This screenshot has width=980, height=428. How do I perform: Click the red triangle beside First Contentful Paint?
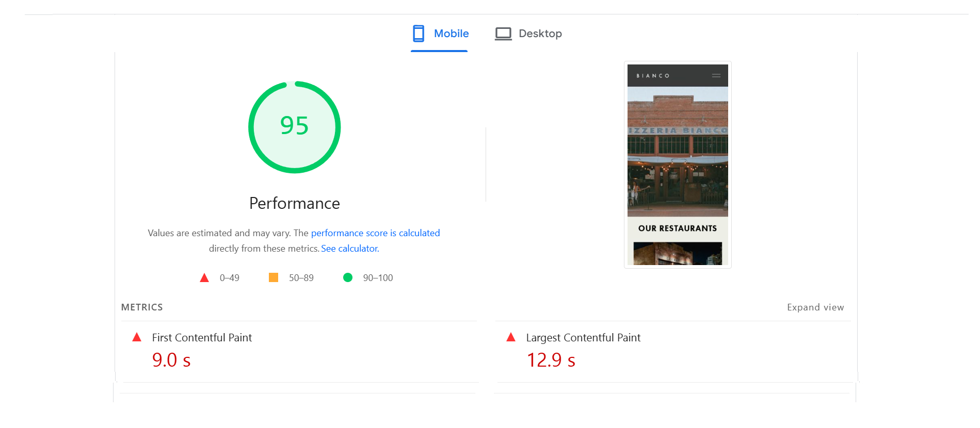pos(137,337)
